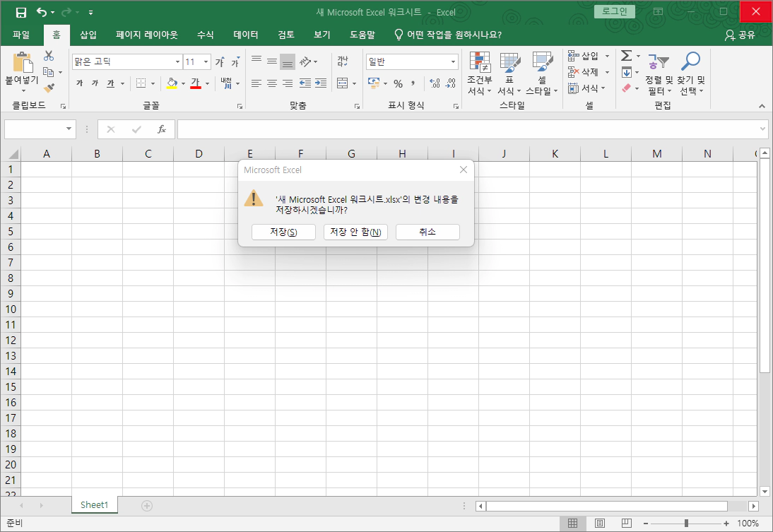Toggle Bold formatting

[79, 83]
